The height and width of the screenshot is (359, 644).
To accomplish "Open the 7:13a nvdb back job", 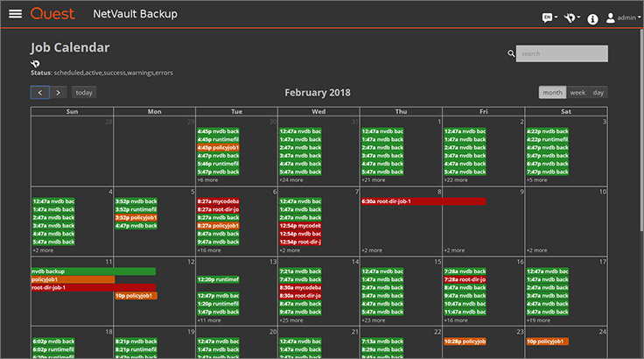I will [x=382, y=341].
